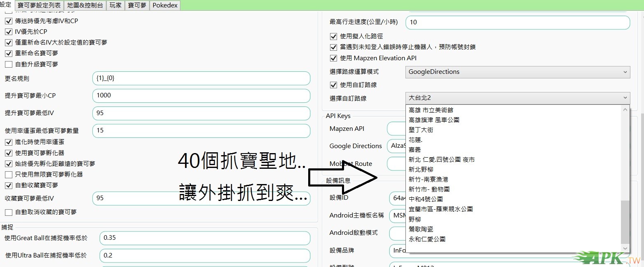Switch to the 玩家 tab
Image resolution: width=644 pixels, height=267 pixels.
pos(116,5)
